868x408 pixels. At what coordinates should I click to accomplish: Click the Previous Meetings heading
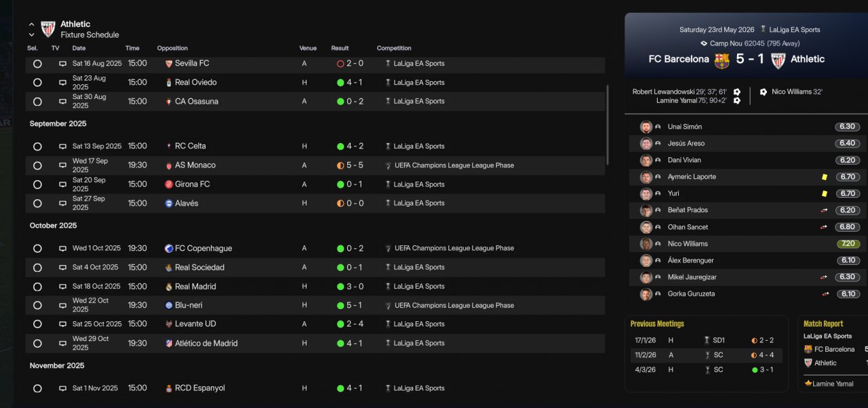click(x=657, y=324)
